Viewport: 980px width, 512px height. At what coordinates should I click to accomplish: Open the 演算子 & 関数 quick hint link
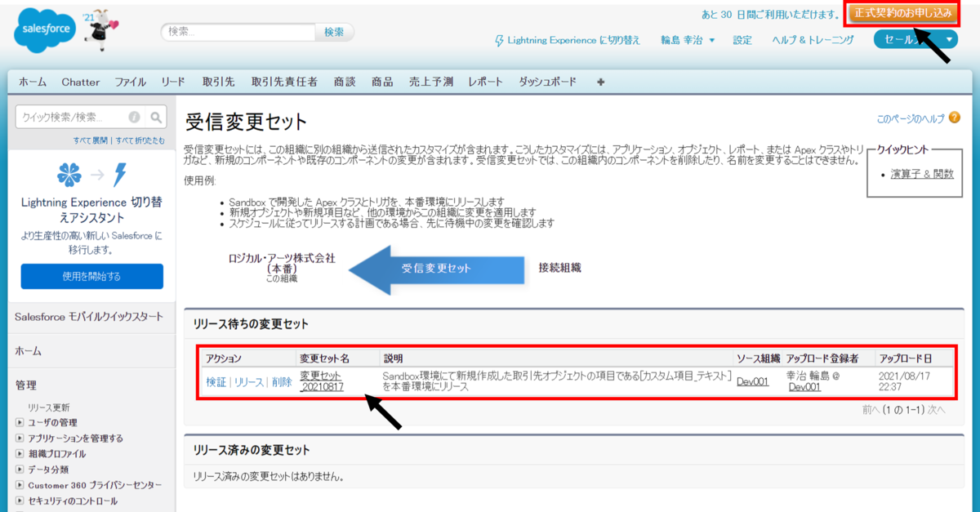[x=922, y=174]
